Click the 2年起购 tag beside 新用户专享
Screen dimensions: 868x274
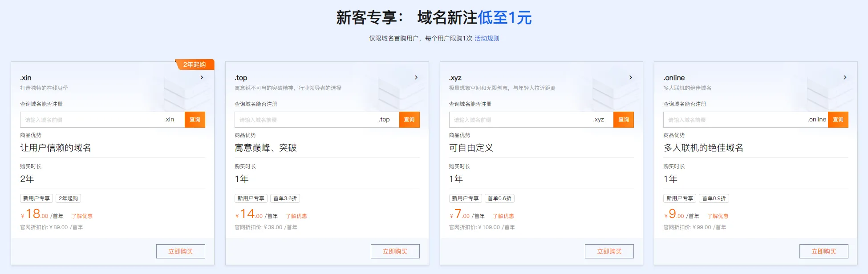pos(68,198)
